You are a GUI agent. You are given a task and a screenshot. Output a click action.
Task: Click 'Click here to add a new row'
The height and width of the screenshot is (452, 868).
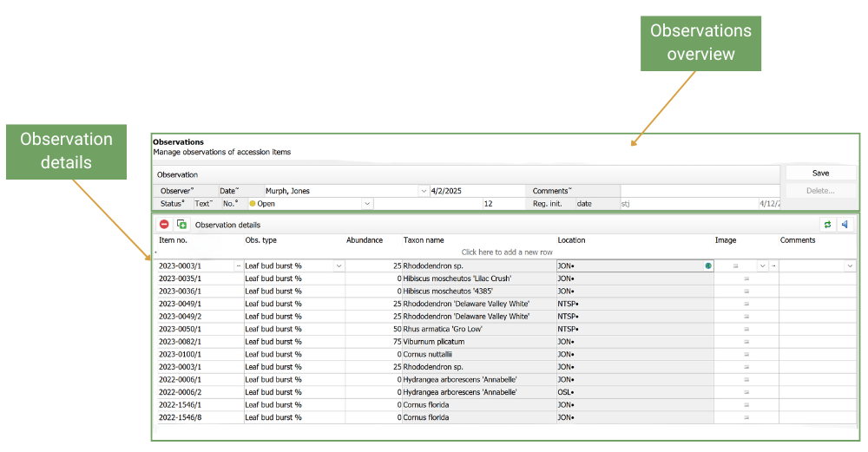[x=507, y=252]
